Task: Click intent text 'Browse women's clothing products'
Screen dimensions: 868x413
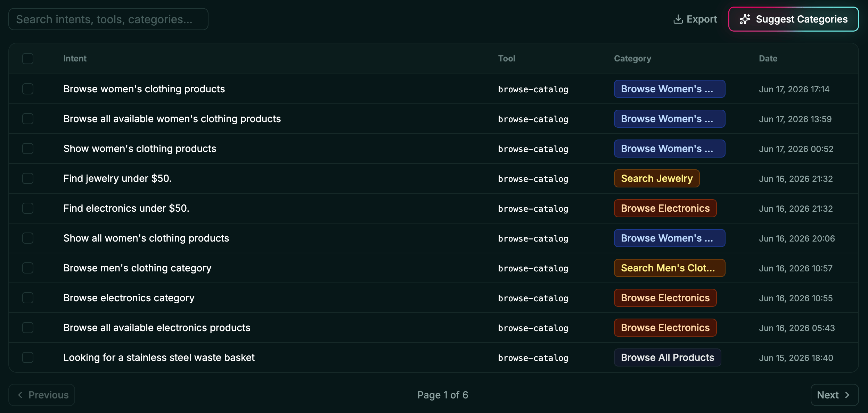Action: [x=144, y=89]
